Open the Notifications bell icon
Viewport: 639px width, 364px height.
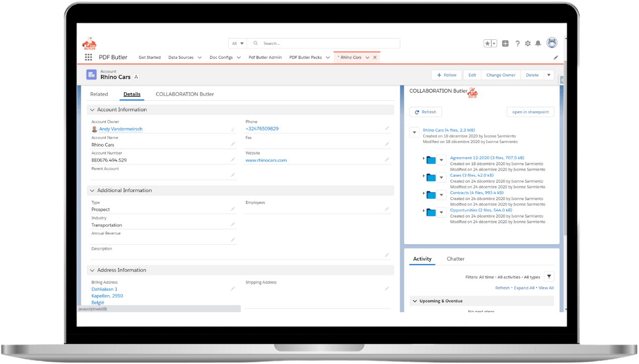click(x=538, y=44)
